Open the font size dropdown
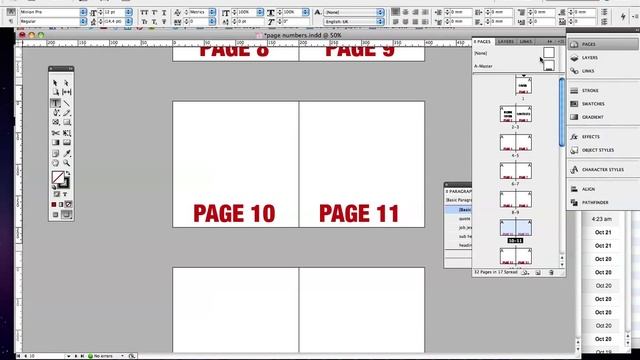The width and height of the screenshot is (640, 360). [129, 12]
